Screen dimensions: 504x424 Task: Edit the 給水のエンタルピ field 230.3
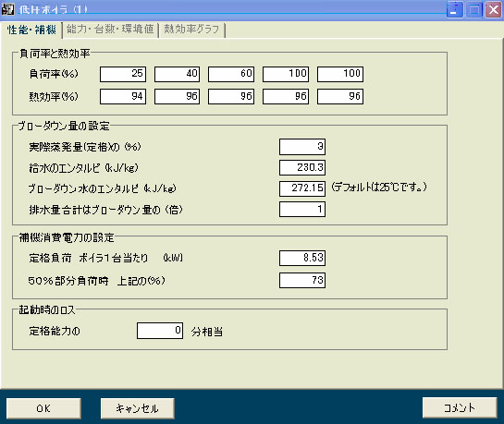pos(302,167)
